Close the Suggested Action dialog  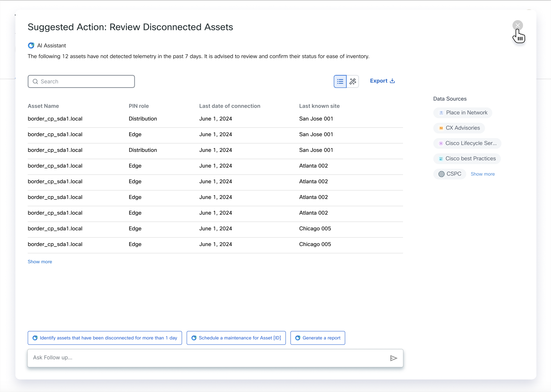coord(517,25)
